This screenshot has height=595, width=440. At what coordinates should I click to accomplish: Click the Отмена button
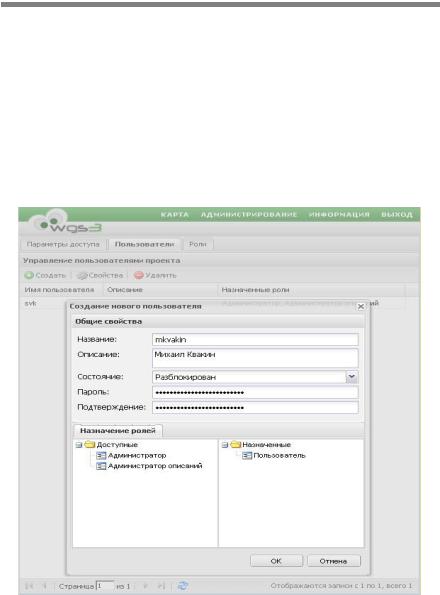coord(333,561)
